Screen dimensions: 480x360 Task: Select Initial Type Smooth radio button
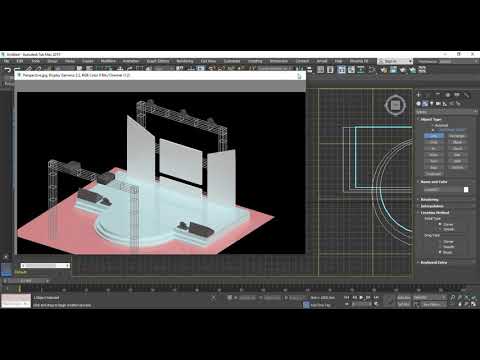440,229
